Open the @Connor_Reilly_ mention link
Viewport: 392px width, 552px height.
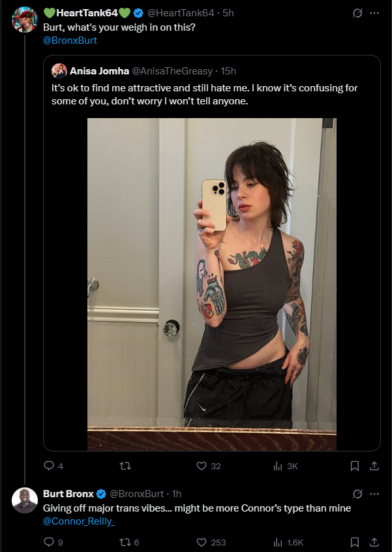[79, 521]
